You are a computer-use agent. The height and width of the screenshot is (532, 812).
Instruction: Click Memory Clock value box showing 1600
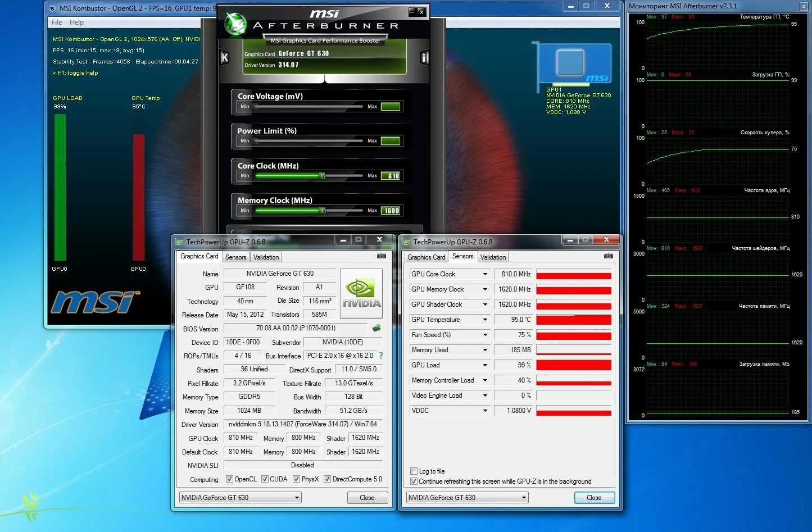click(x=391, y=211)
